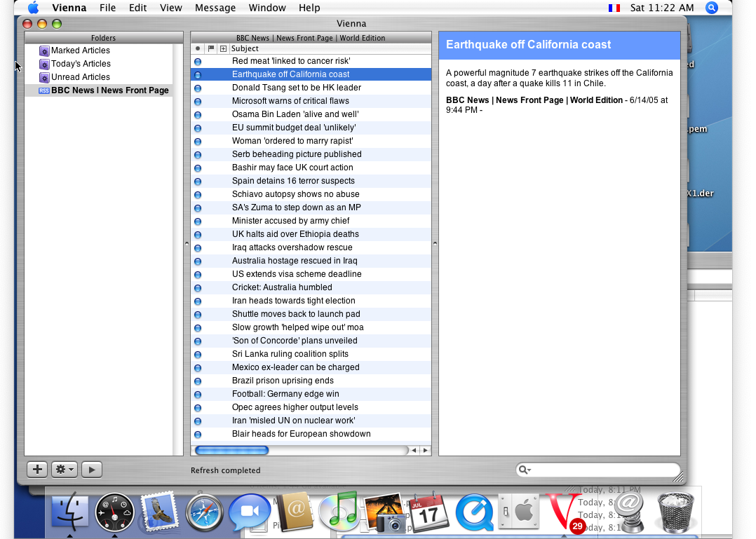Select the BBC News | News Front Page folder
The width and height of the screenshot is (756, 539).
(x=99, y=90)
